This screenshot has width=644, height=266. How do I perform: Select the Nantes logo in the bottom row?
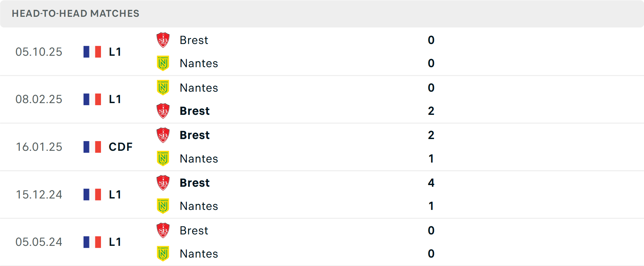[163, 254]
